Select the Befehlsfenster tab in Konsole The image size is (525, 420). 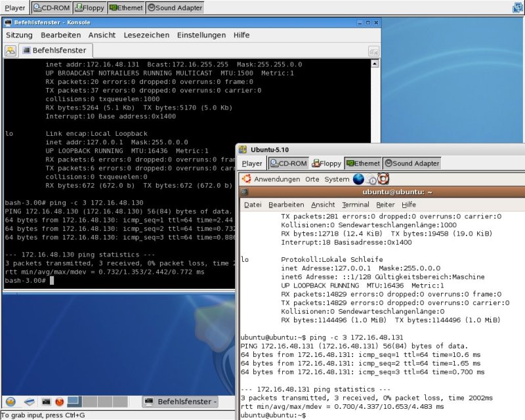click(56, 50)
